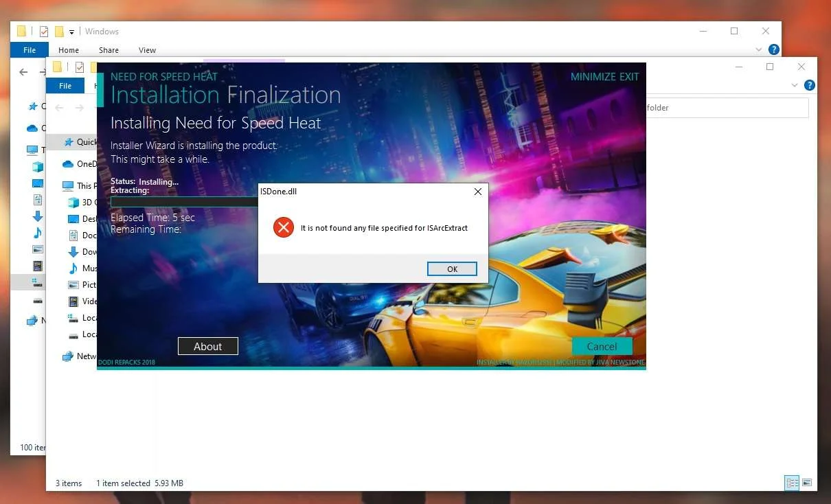Image resolution: width=831 pixels, height=504 pixels.
Task: Click EXIT in the installer header
Action: [x=629, y=77]
